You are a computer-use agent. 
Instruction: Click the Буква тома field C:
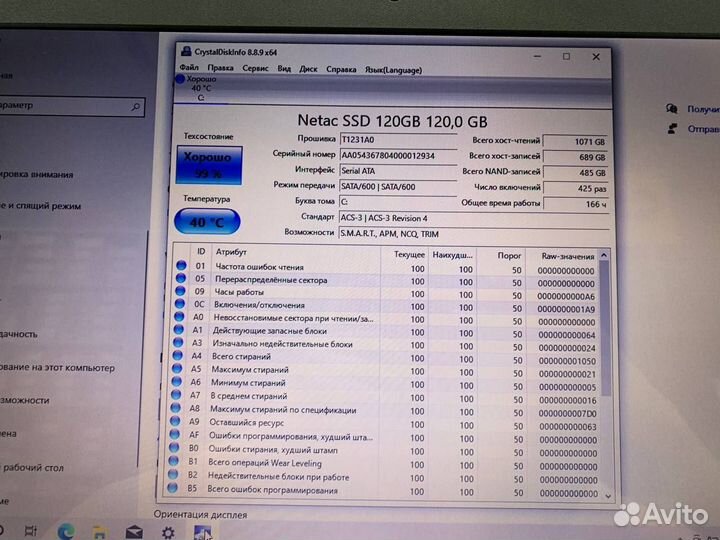398,202
